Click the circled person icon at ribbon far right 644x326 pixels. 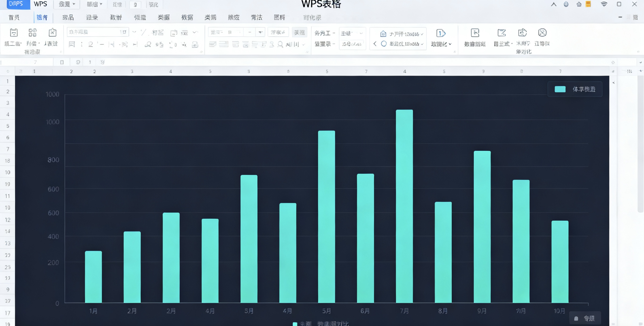click(x=542, y=33)
